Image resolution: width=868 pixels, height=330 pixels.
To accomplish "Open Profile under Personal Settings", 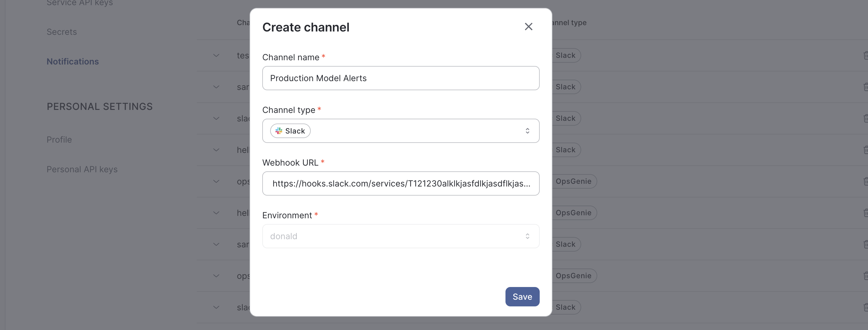I will click(59, 140).
